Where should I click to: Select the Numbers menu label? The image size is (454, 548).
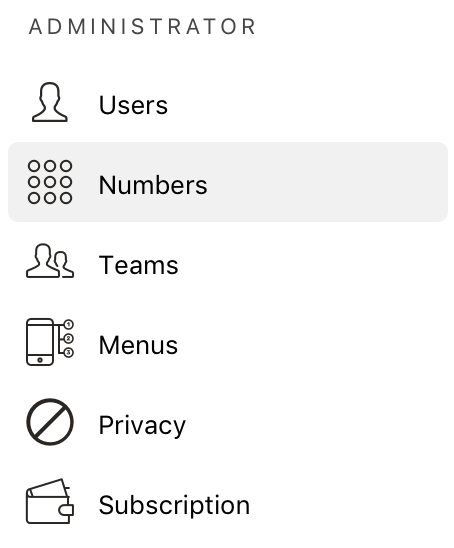[153, 185]
